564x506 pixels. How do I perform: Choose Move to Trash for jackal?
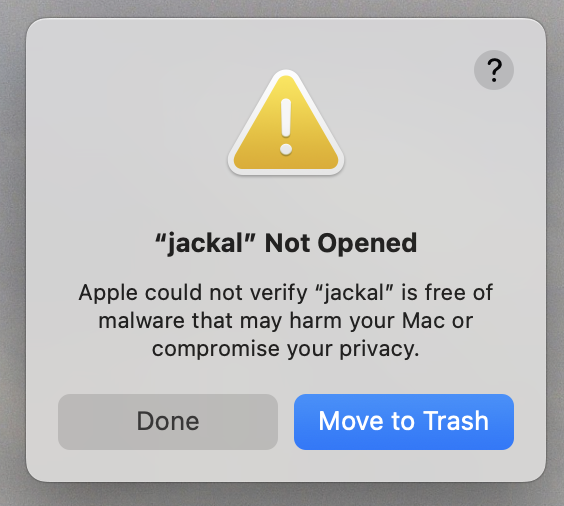coord(404,421)
